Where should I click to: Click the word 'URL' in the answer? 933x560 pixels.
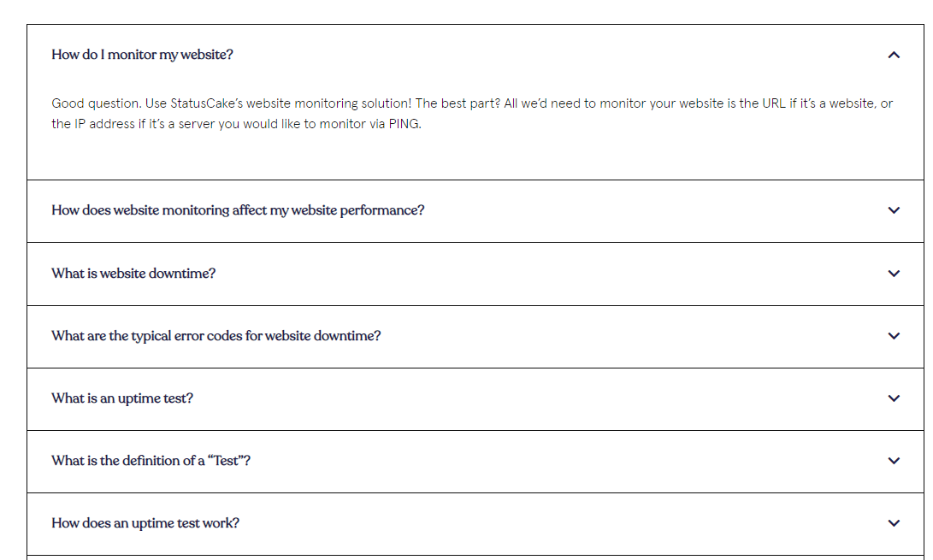click(x=774, y=103)
